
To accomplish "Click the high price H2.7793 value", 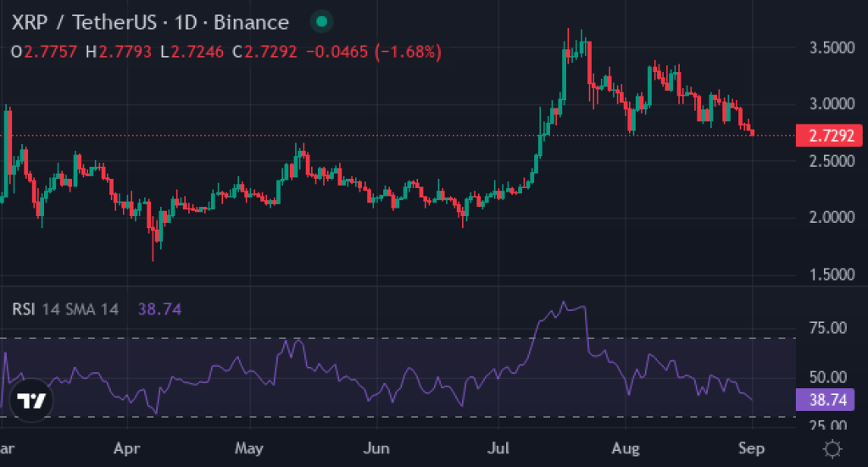I will click(x=119, y=52).
